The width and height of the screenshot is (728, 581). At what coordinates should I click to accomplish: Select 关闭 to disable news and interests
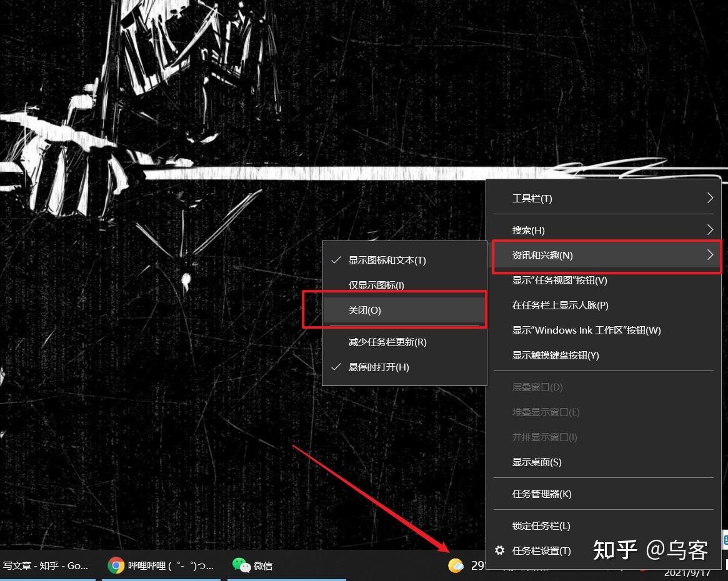[365, 310]
